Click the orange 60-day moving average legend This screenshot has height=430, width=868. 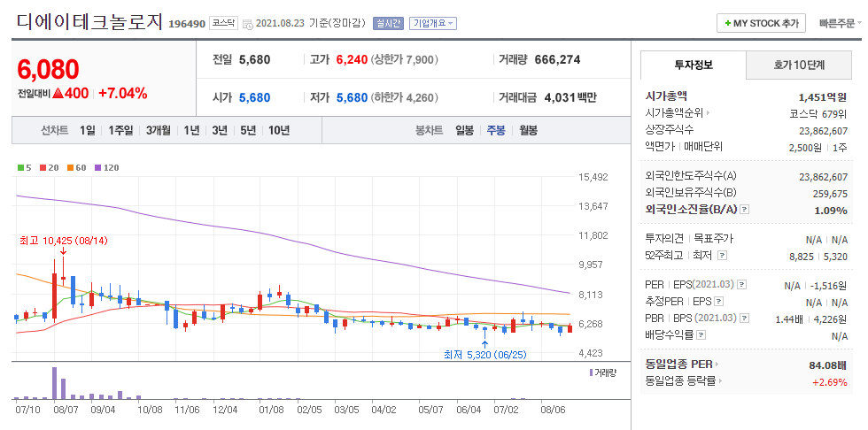coord(77,167)
